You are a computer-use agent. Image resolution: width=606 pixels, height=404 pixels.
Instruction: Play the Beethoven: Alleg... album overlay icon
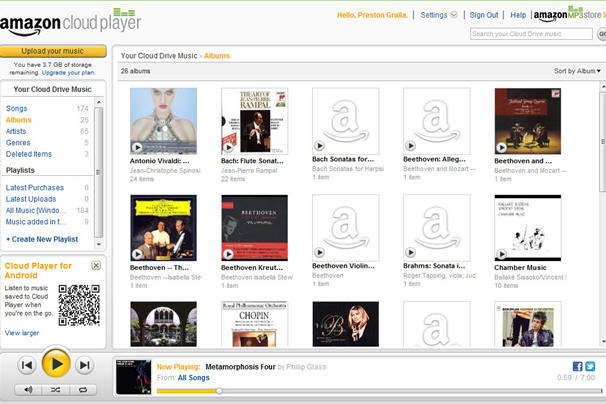(x=410, y=146)
